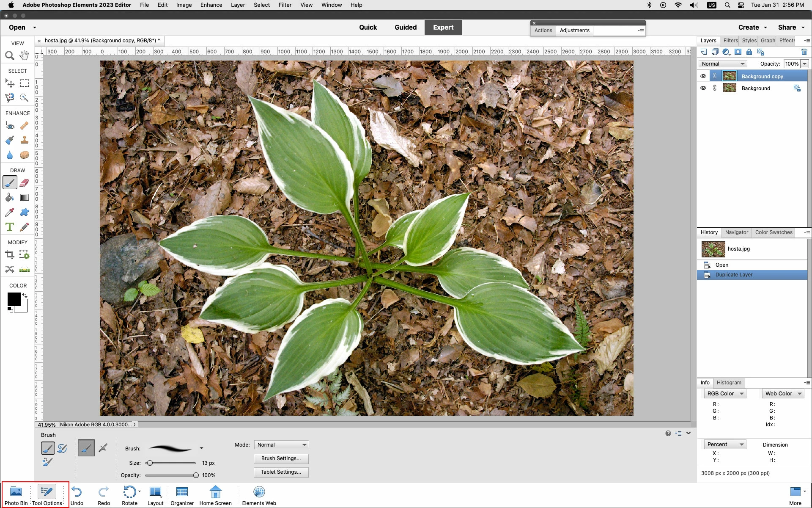Select the Crop tool

[x=9, y=255]
